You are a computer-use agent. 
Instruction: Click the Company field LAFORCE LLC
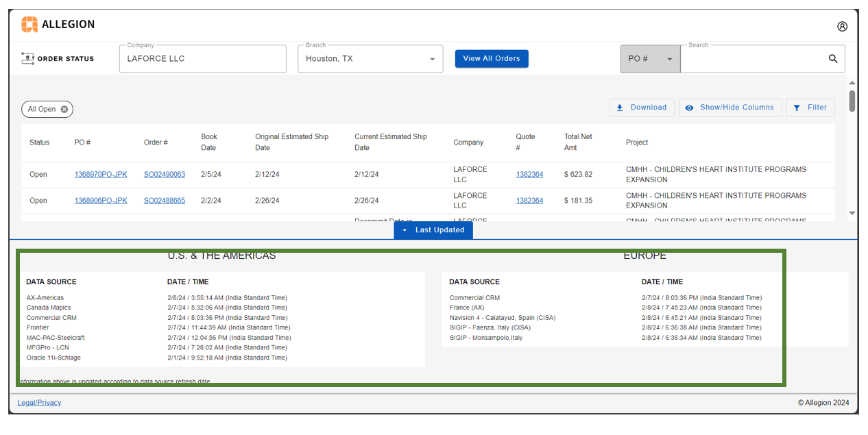tap(202, 59)
